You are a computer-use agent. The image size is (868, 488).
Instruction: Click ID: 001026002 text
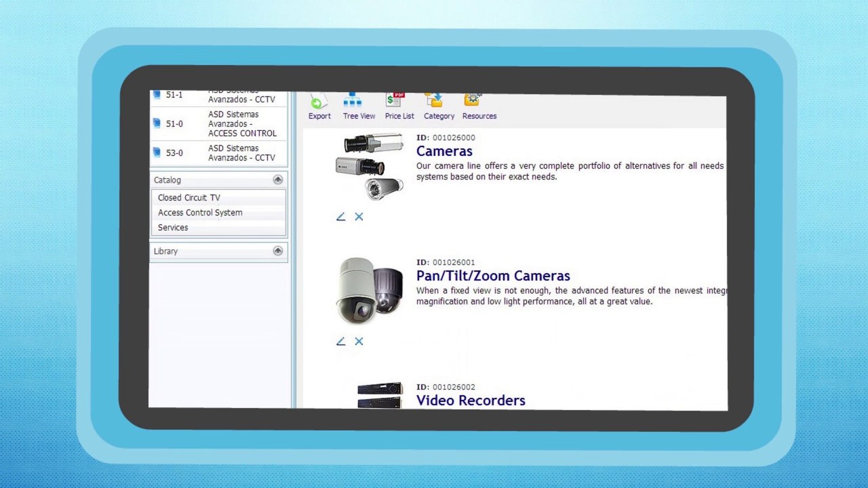pyautogui.click(x=446, y=388)
